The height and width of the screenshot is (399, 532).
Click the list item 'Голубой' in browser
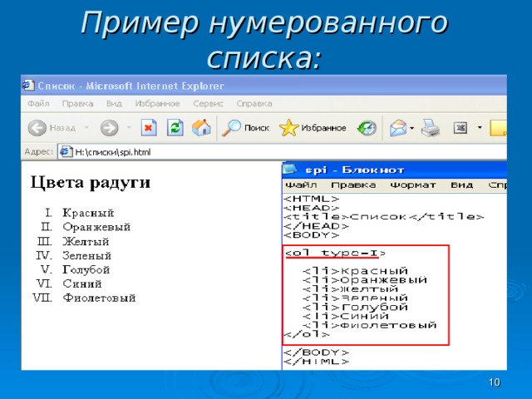(x=86, y=269)
